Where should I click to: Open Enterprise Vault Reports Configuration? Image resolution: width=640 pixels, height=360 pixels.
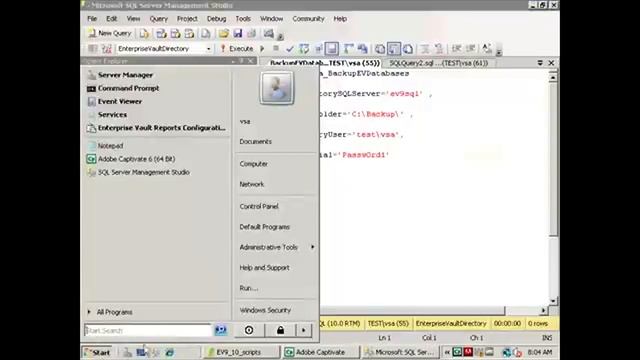pos(157,128)
